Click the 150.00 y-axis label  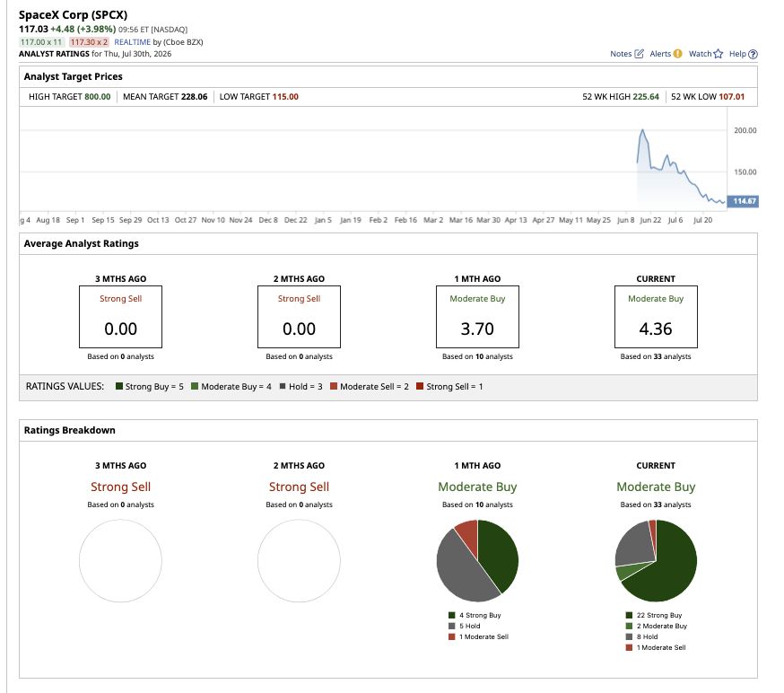click(745, 172)
